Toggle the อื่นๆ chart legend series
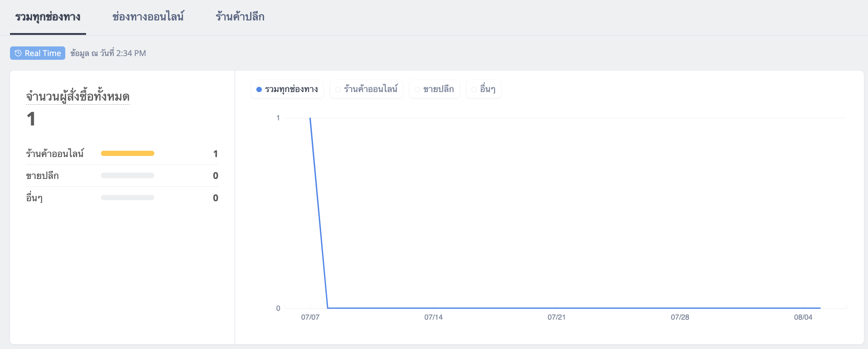 (x=483, y=89)
